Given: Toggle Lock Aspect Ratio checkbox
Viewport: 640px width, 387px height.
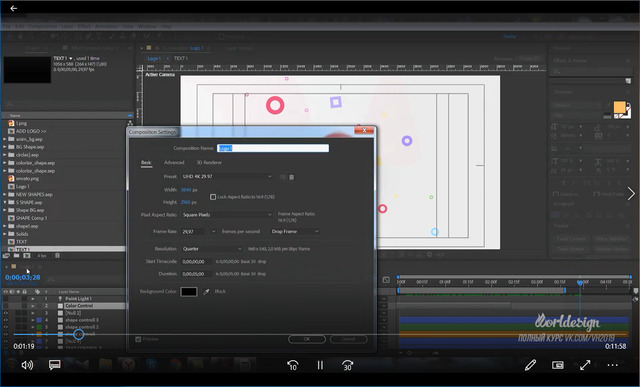Looking at the screenshot, I should tap(213, 197).
